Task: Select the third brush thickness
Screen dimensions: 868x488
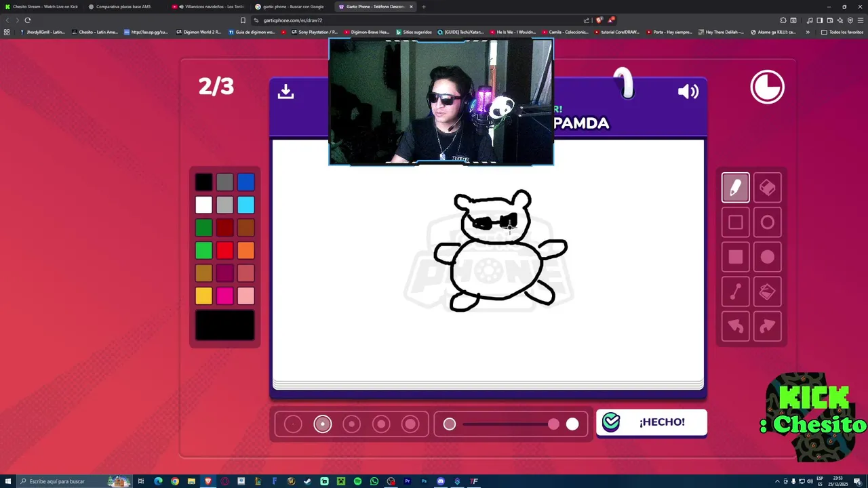Action: (x=351, y=424)
